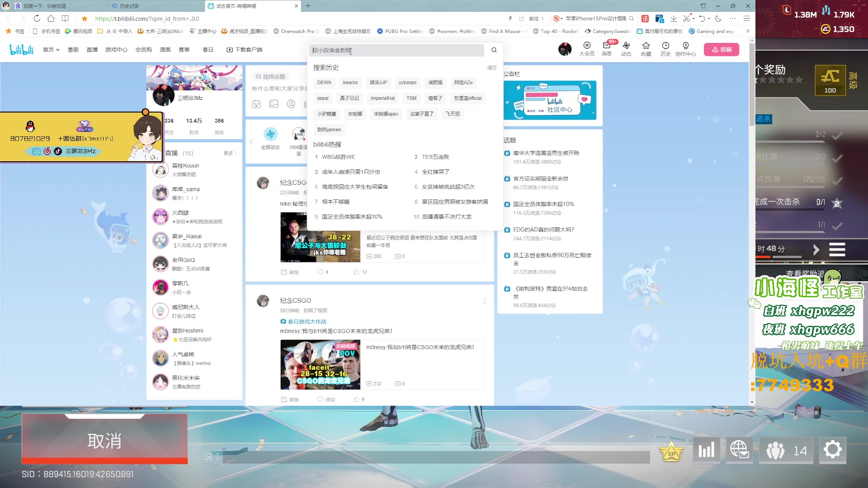Click the search magnifier icon in bilibili search box
Image resolution: width=868 pixels, height=488 pixels.
point(494,50)
